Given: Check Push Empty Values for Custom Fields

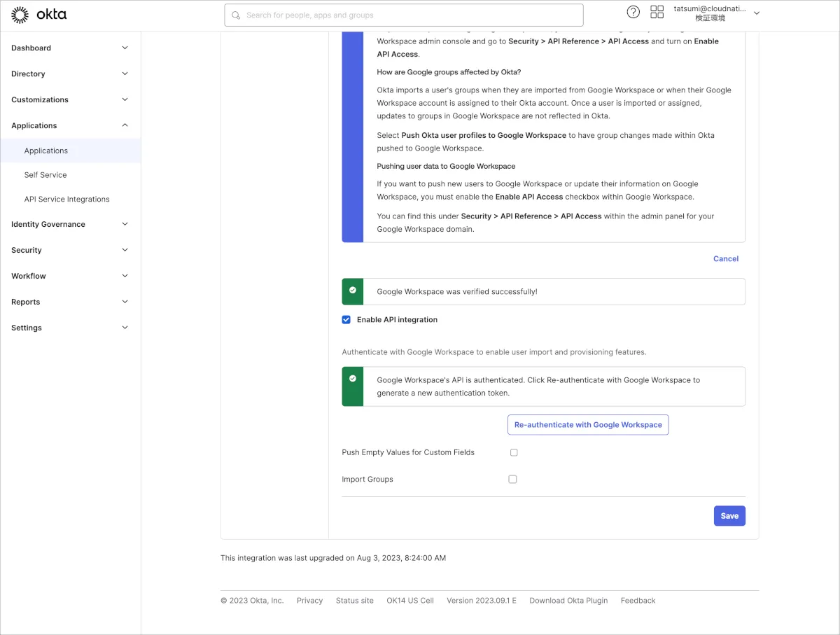Looking at the screenshot, I should click(x=514, y=453).
